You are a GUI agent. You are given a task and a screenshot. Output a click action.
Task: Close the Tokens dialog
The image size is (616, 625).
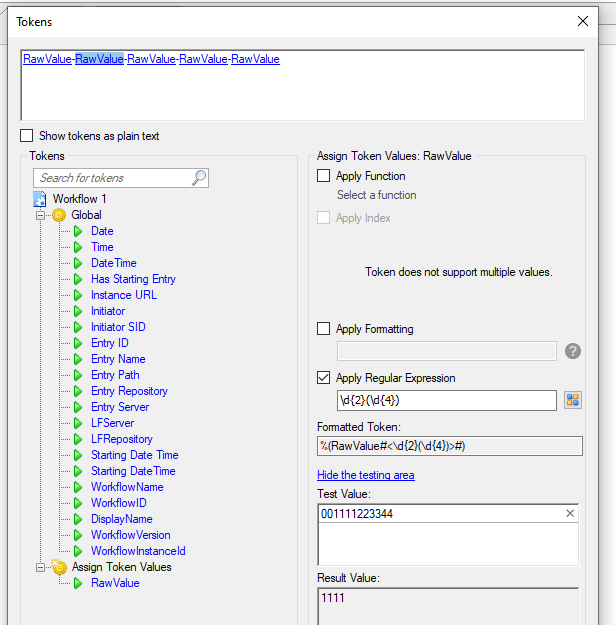(x=583, y=21)
